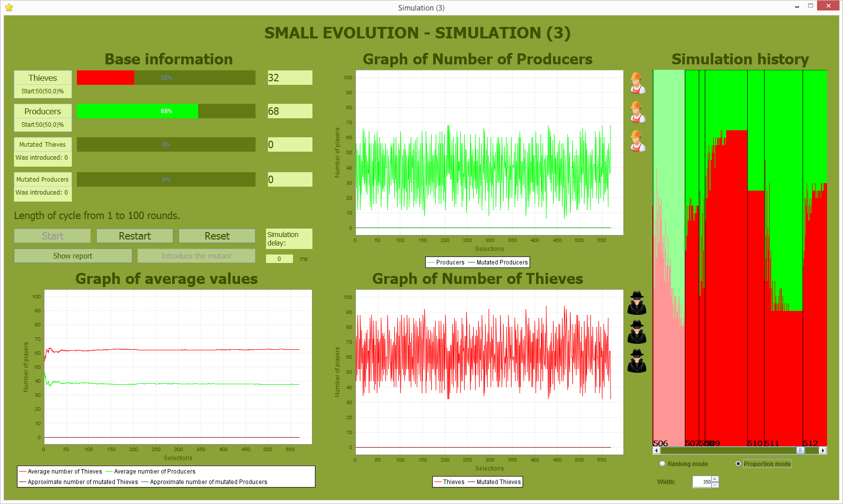Image resolution: width=843 pixels, height=504 pixels.
Task: Click the Thieves count field showing 32
Action: [290, 78]
